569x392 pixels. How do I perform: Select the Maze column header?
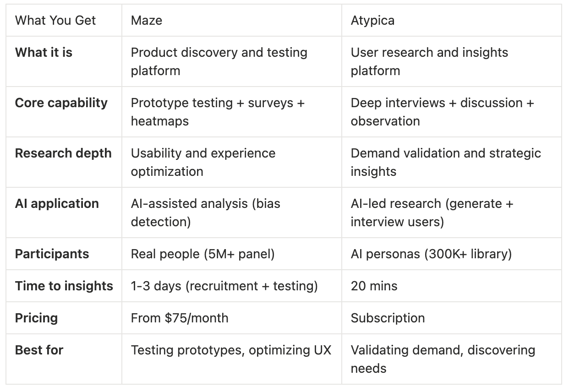pyautogui.click(x=232, y=20)
